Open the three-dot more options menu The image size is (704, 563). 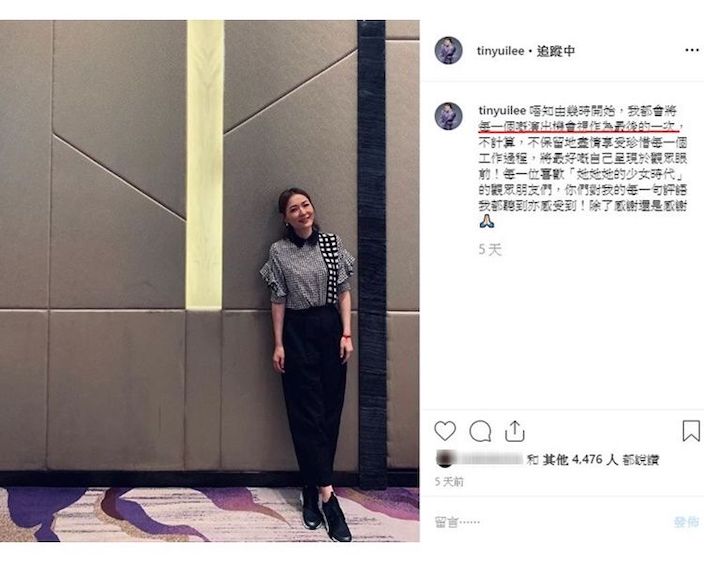pyautogui.click(x=692, y=50)
